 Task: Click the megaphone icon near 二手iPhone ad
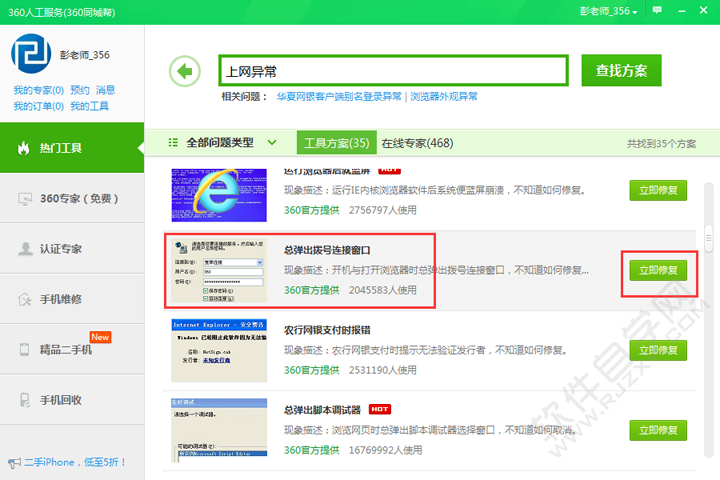(14, 463)
